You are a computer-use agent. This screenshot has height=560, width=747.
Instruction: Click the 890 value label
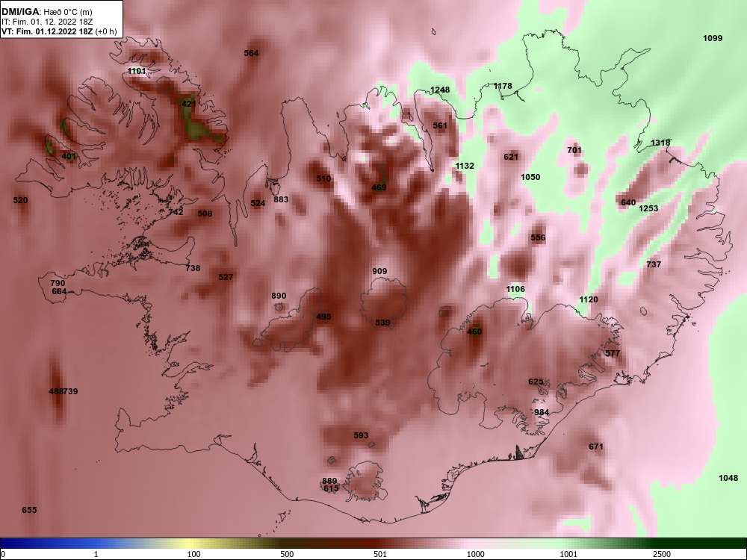click(x=279, y=296)
